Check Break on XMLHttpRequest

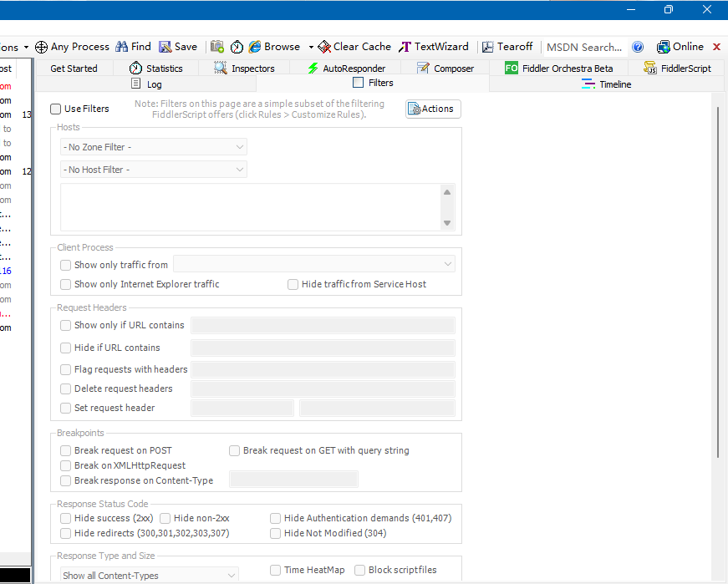coord(65,465)
